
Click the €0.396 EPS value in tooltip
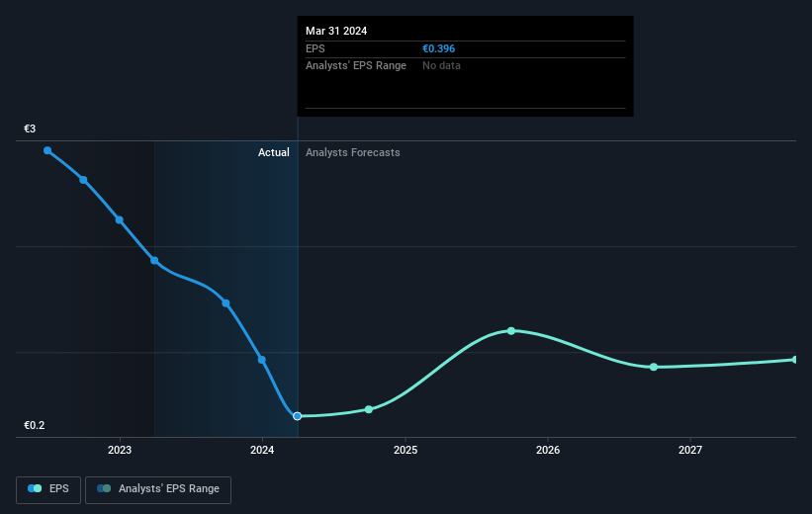pos(438,48)
